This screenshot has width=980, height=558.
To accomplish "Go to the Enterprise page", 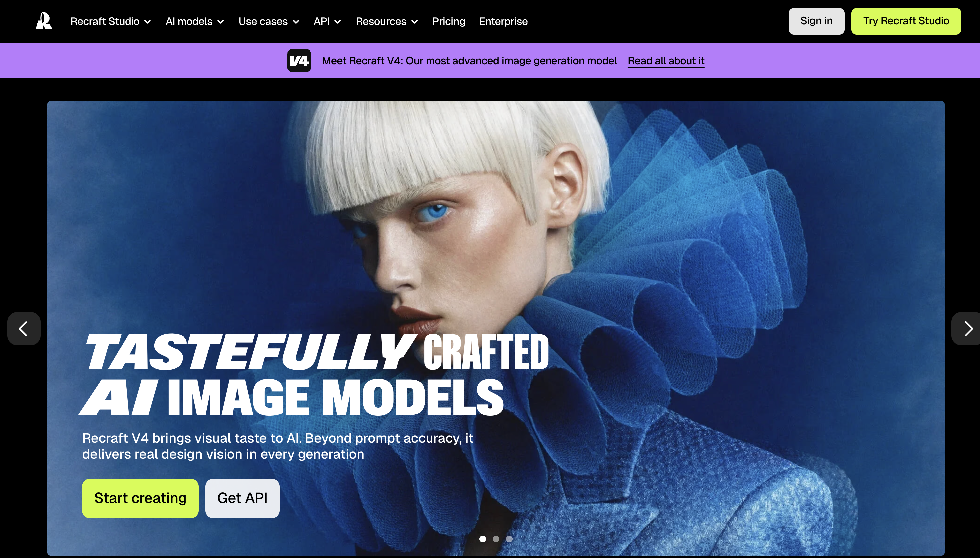I will point(503,22).
